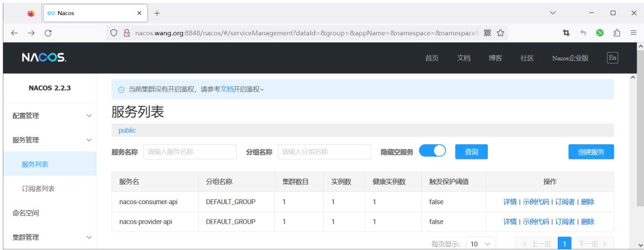
Task: Open 博客 in the top navigation
Action: coord(496,58)
